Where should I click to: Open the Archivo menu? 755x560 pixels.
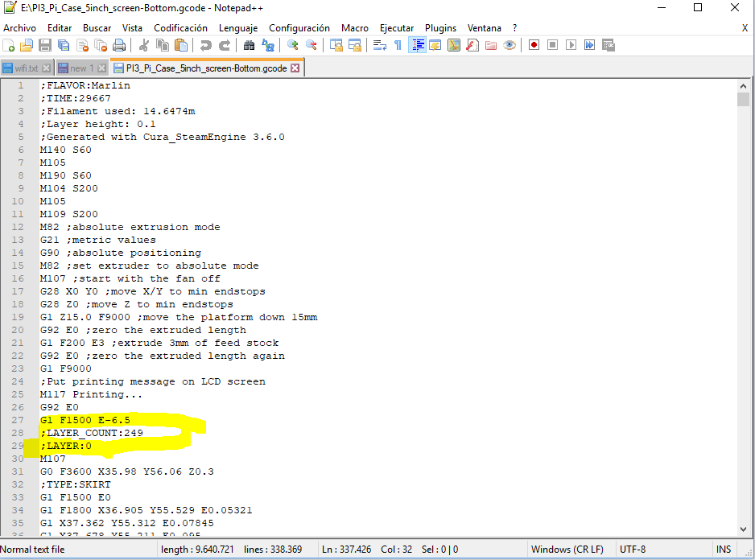(x=19, y=27)
